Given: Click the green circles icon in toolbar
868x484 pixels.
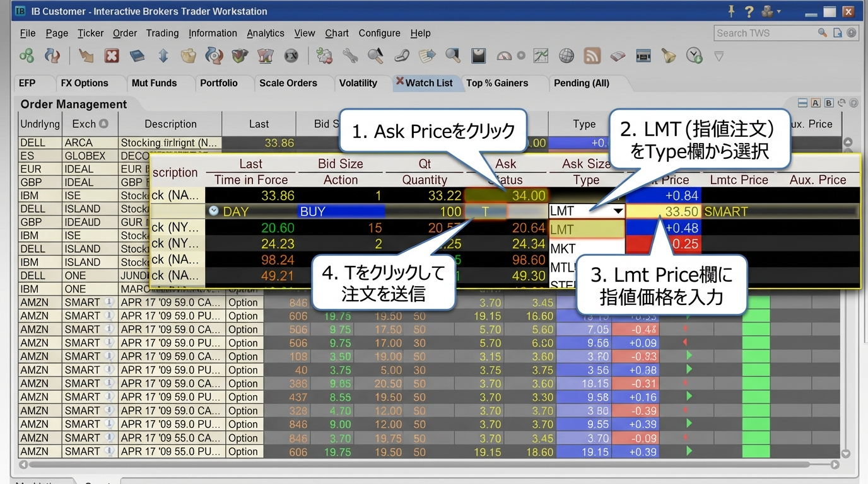Looking at the screenshot, I should tap(26, 56).
